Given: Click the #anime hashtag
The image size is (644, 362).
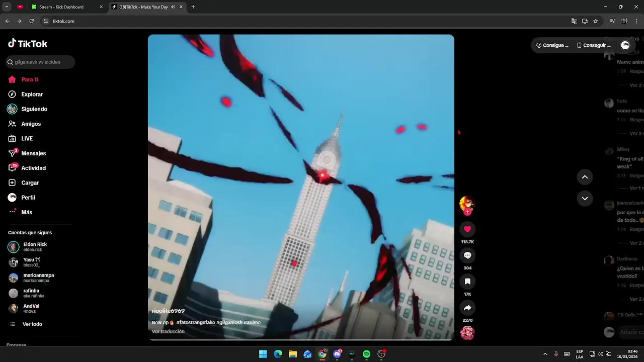Looking at the screenshot, I should click(252, 322).
